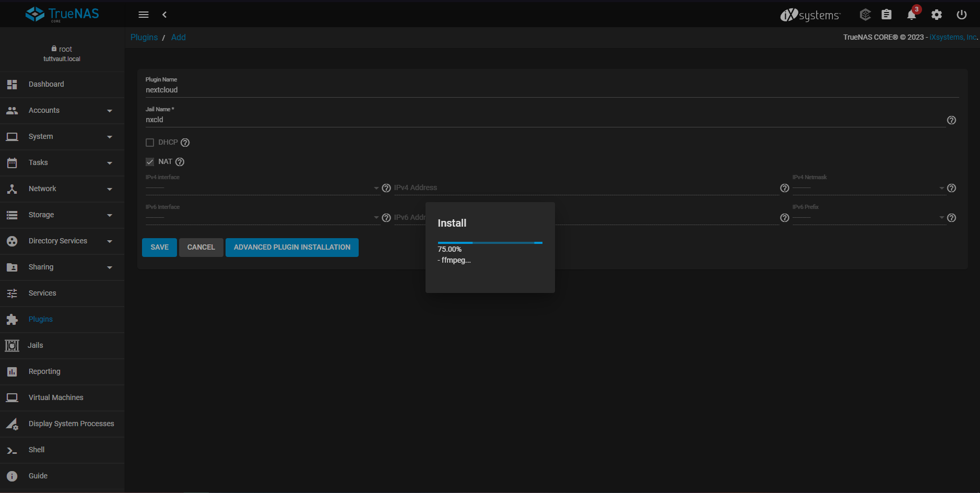
Task: Click the power button icon
Action: point(962,15)
